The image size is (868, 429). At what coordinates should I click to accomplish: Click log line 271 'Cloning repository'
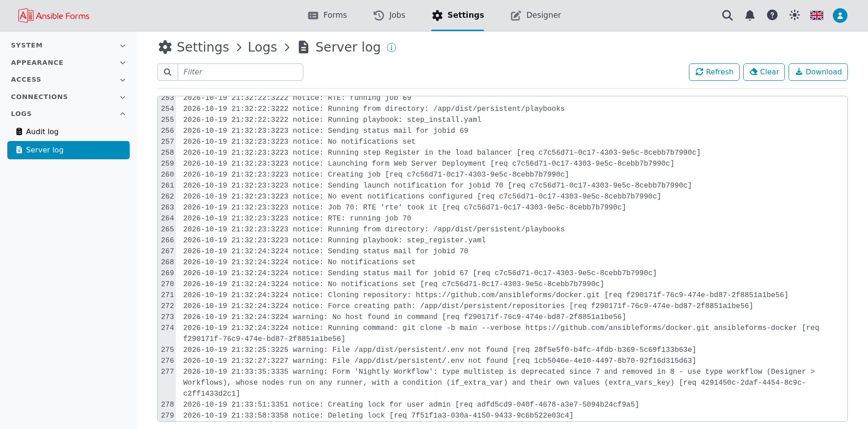[486, 295]
